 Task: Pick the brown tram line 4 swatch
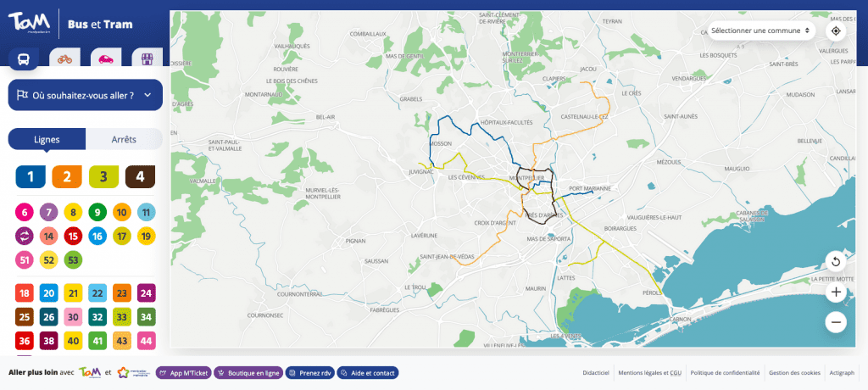tap(140, 176)
